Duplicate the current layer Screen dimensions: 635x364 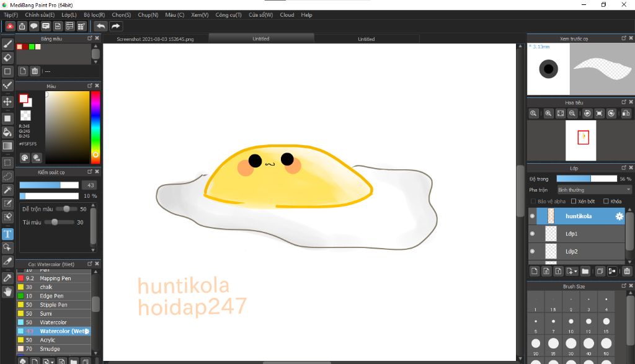click(x=600, y=271)
